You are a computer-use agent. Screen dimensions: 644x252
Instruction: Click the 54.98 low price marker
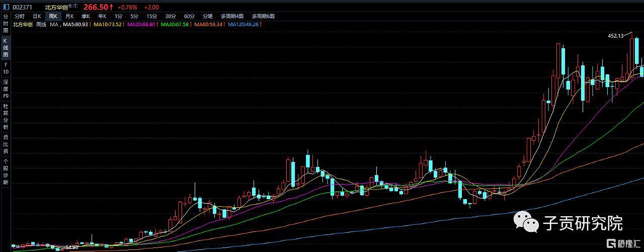click(71, 247)
